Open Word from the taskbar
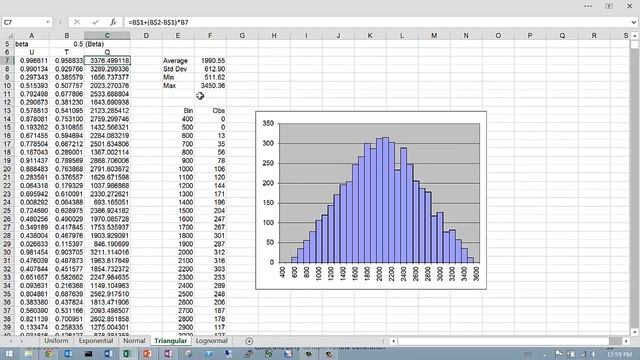 click(x=108, y=353)
